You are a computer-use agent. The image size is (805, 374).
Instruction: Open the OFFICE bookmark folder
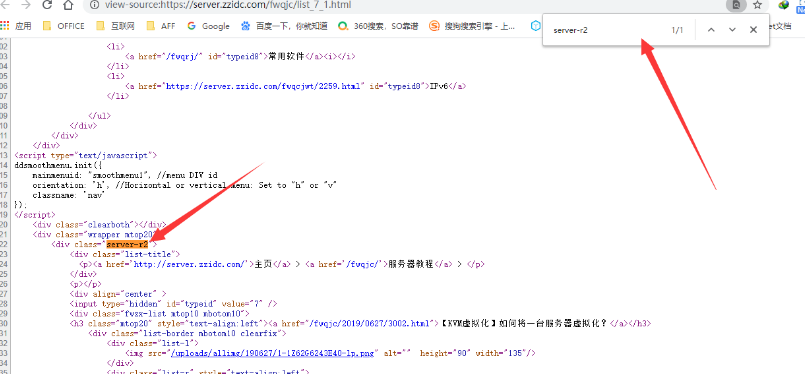pyautogui.click(x=63, y=26)
